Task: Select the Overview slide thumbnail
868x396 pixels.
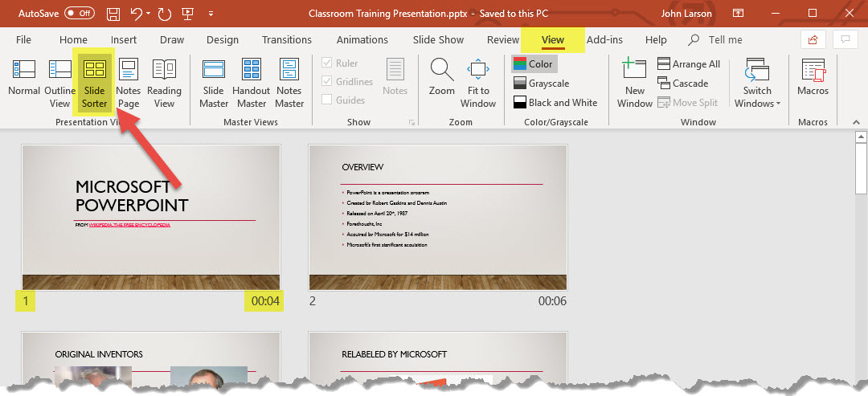Action: pyautogui.click(x=438, y=218)
